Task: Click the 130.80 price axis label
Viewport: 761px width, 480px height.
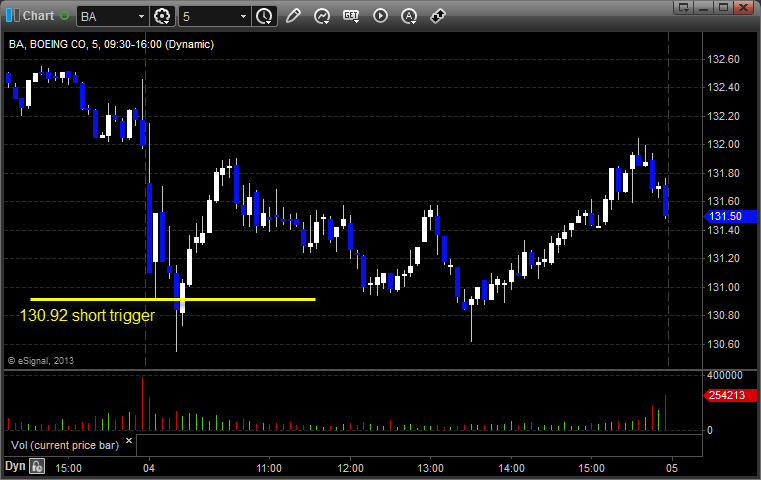Action: click(723, 315)
